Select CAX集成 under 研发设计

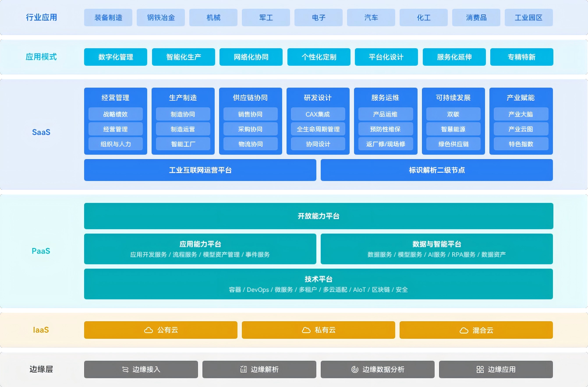click(x=318, y=114)
